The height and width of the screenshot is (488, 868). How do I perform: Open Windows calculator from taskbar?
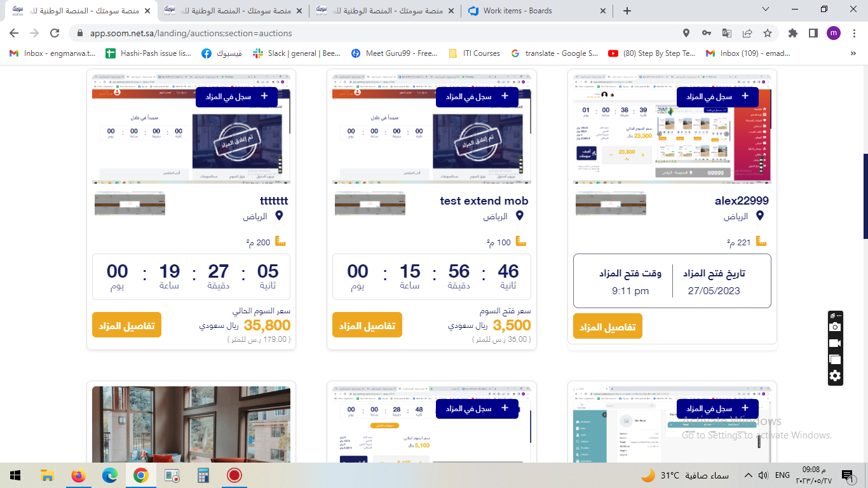pos(203,475)
